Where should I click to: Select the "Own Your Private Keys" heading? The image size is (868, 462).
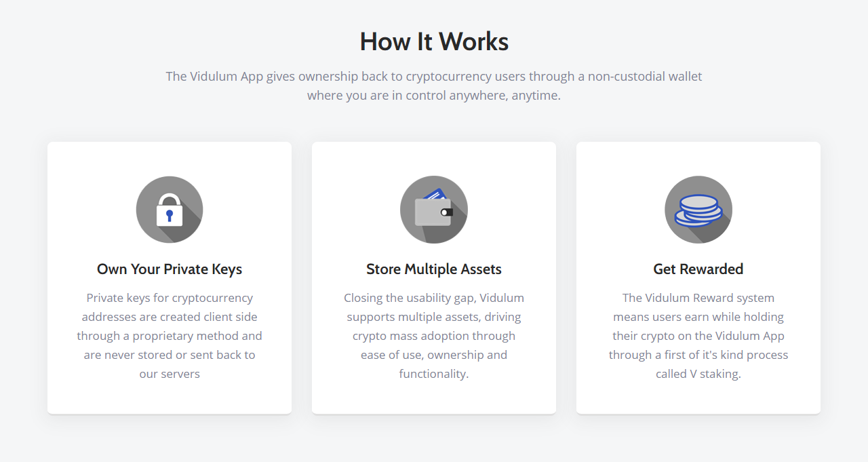170,269
